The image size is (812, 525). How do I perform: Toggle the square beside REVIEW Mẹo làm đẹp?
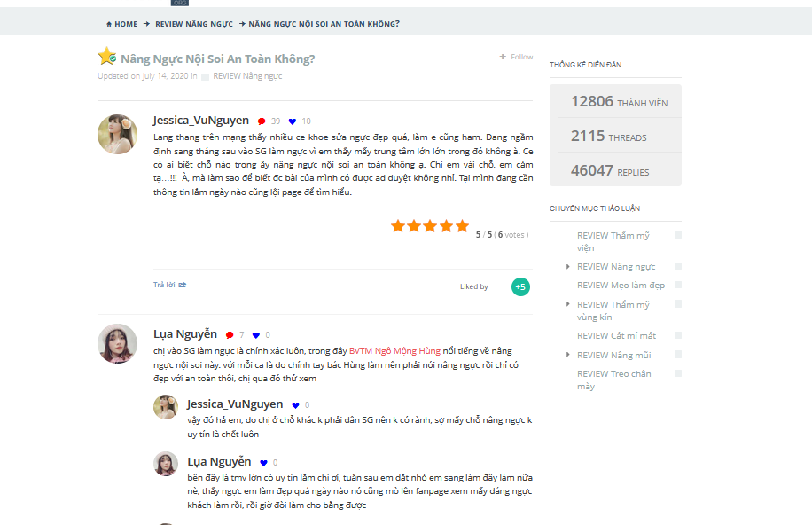(678, 285)
